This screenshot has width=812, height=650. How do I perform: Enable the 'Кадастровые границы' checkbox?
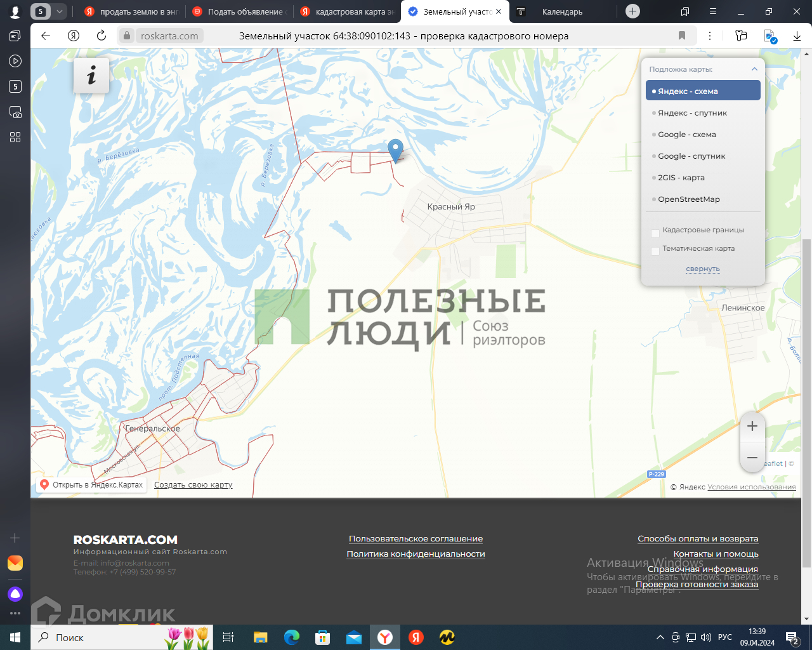pos(655,232)
